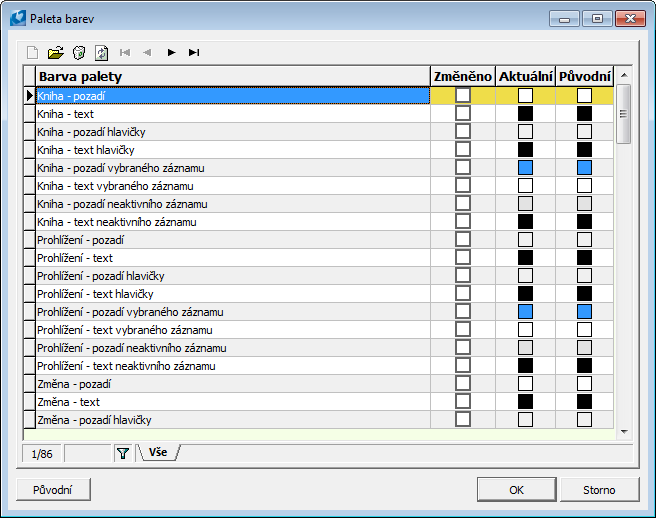Click the Barva palety column header
Viewport: 656px width, 518px height.
(x=233, y=76)
